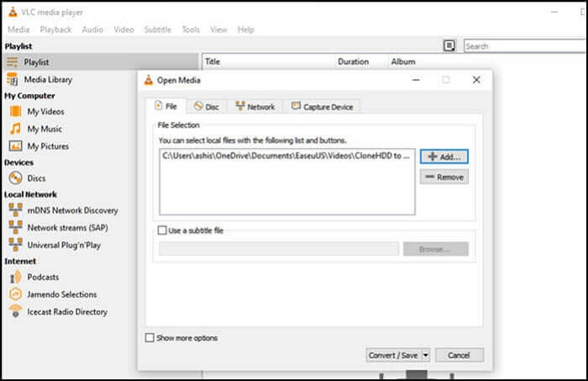Click the disabled Browse... button
The width and height of the screenshot is (588, 381).
tap(436, 249)
